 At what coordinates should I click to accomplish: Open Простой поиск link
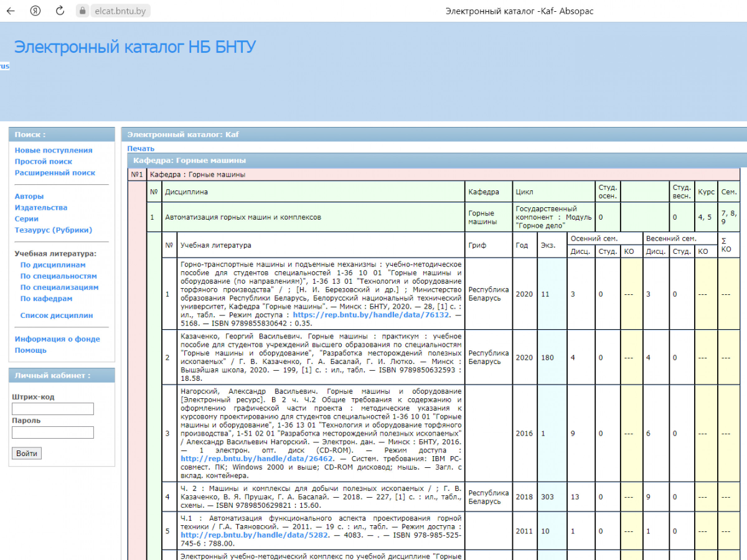point(44,161)
